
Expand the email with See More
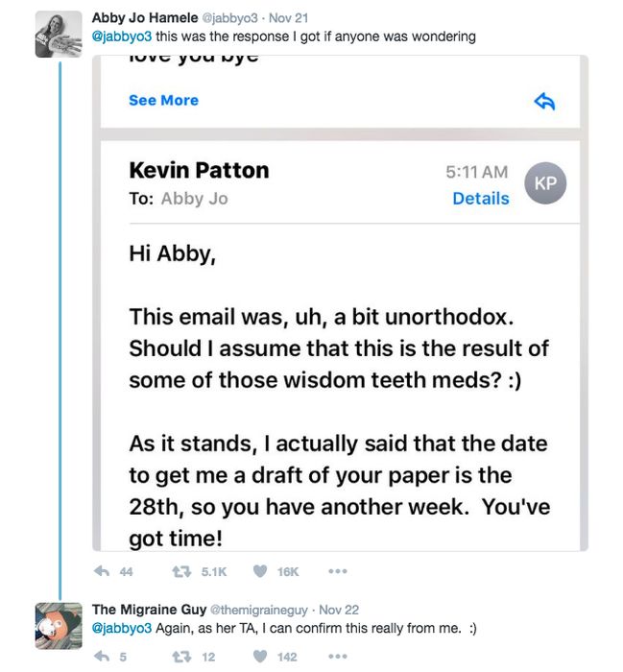[164, 100]
